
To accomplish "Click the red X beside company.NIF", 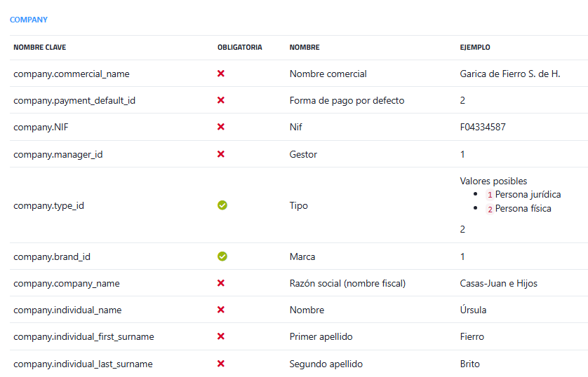I will [221, 127].
